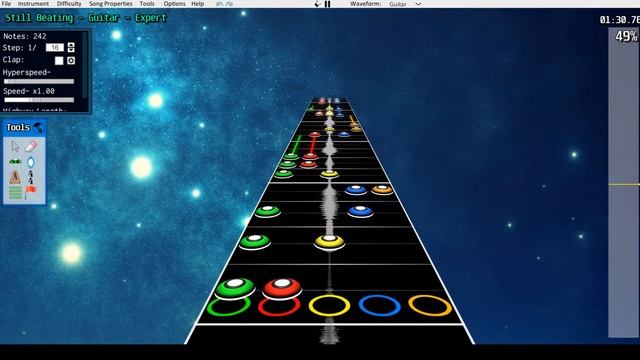Decrease Step with the down arrow

(71, 50)
